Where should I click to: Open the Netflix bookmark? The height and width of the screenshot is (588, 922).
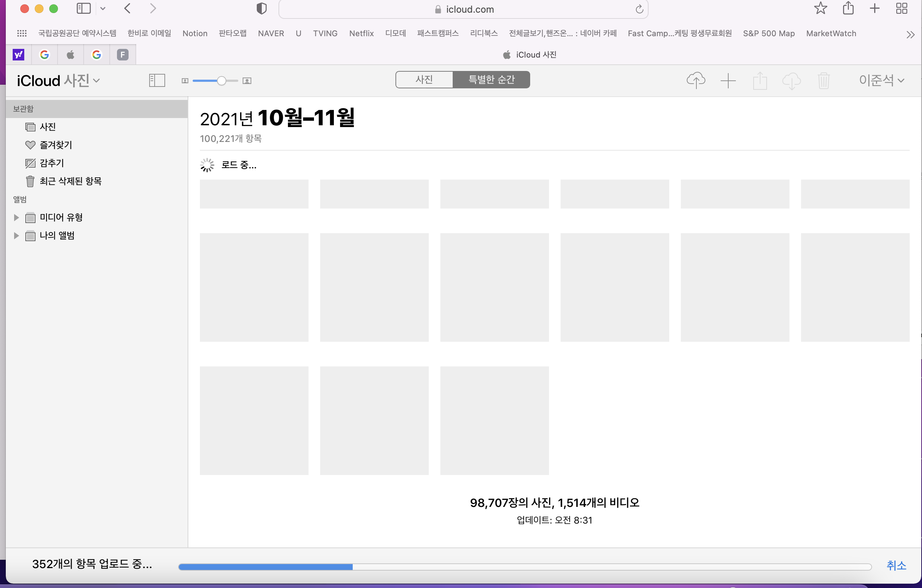point(361,33)
